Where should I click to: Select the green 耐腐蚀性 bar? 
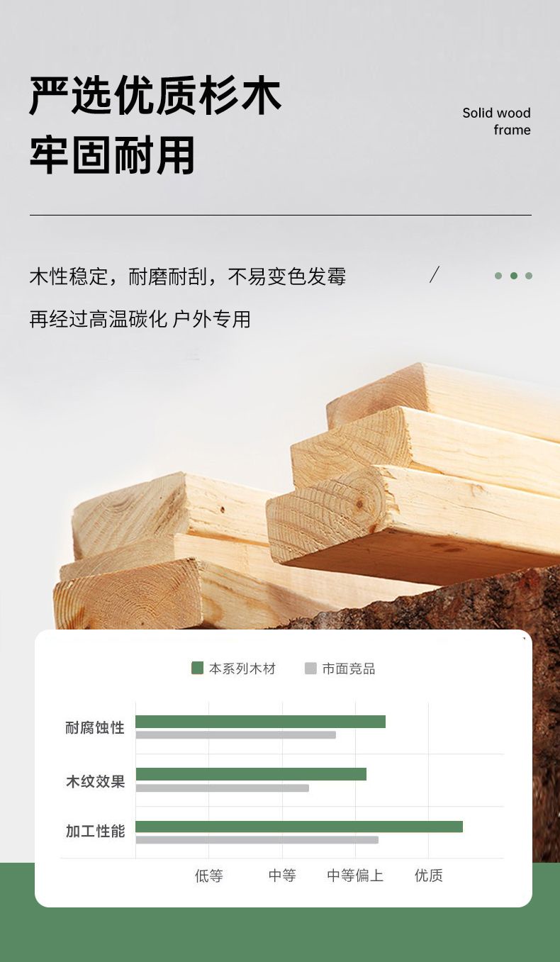tap(260, 722)
